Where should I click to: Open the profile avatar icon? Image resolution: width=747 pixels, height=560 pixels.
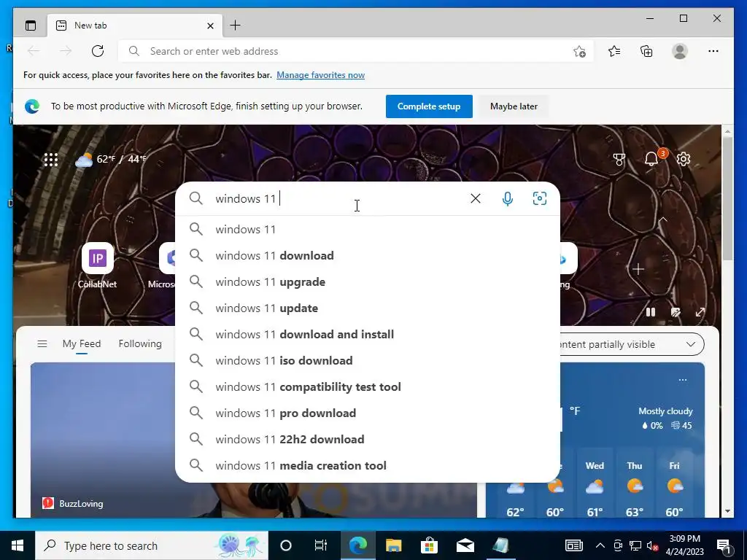click(680, 51)
